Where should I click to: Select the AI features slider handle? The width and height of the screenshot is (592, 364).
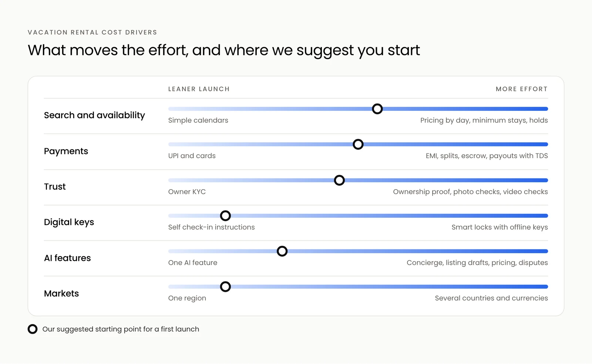click(282, 251)
